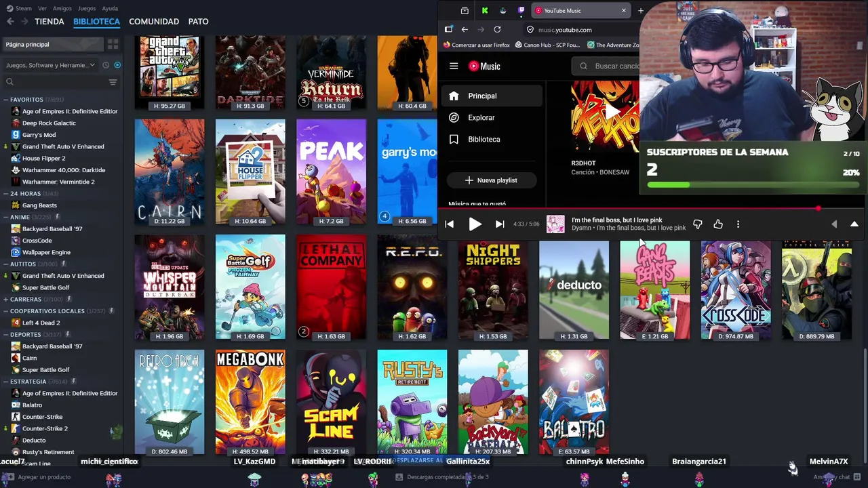Image resolution: width=868 pixels, height=488 pixels.
Task: Open the deducto game cover
Action: [574, 290]
